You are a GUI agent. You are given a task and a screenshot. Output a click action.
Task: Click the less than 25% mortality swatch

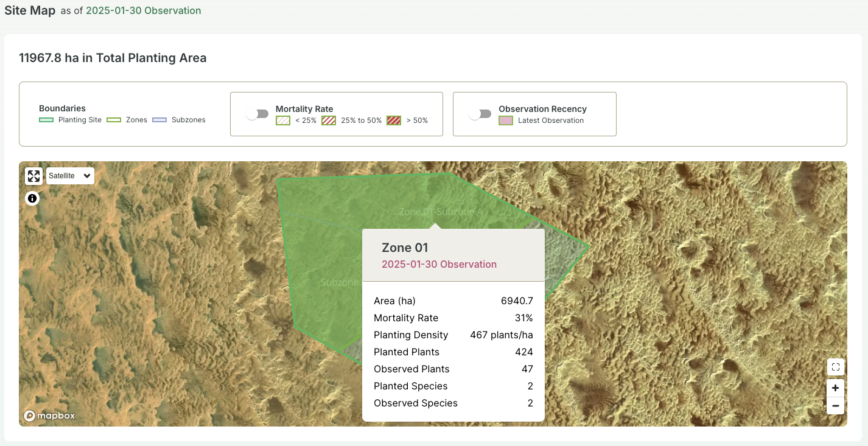point(283,120)
